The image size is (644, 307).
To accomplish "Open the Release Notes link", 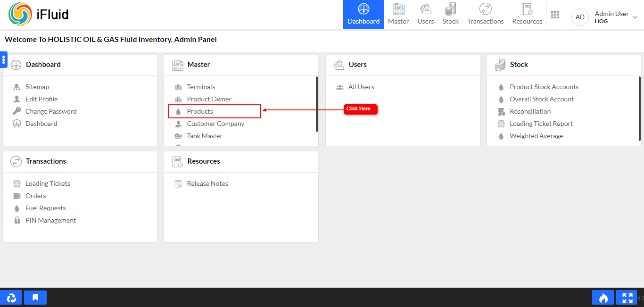I will pos(207,183).
